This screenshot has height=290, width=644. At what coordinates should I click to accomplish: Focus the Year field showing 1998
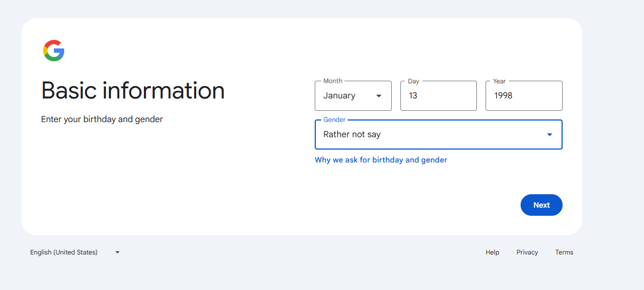coord(524,96)
